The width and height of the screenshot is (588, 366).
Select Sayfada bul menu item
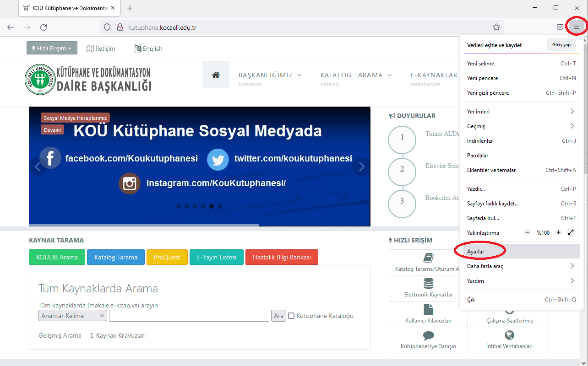coord(521,218)
